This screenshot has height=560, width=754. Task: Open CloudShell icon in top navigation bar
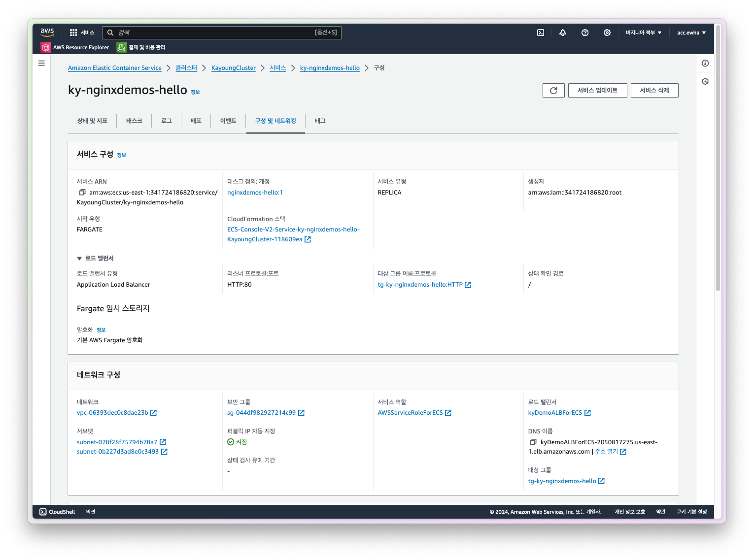click(541, 33)
